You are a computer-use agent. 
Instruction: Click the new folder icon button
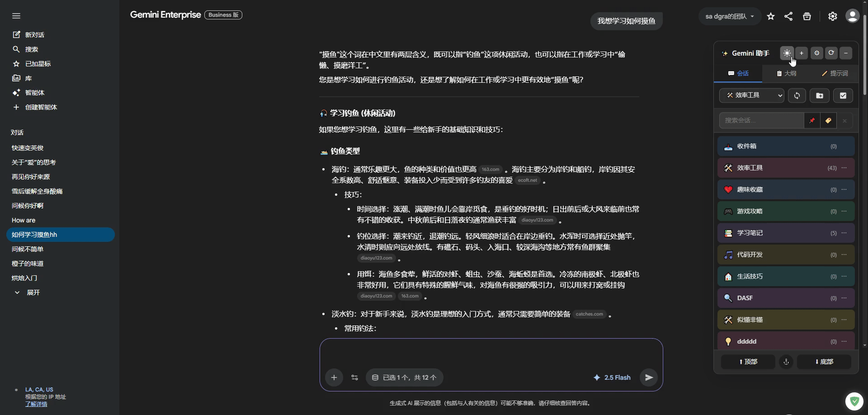820,95
